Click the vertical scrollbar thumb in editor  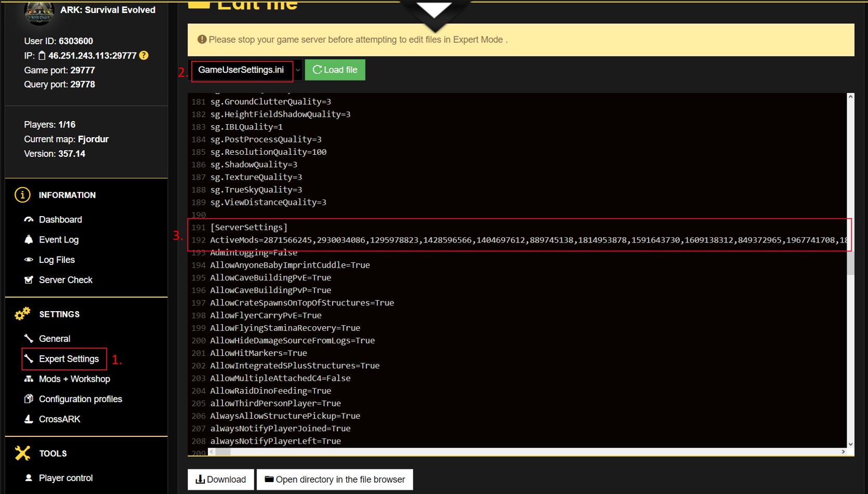[850, 263]
